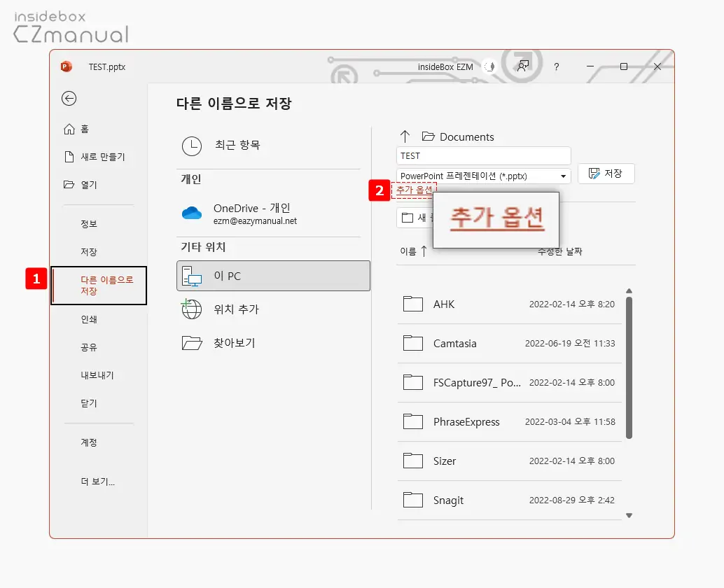
Task: Click date 2022-06-19 오전 11:33
Action: click(x=570, y=344)
